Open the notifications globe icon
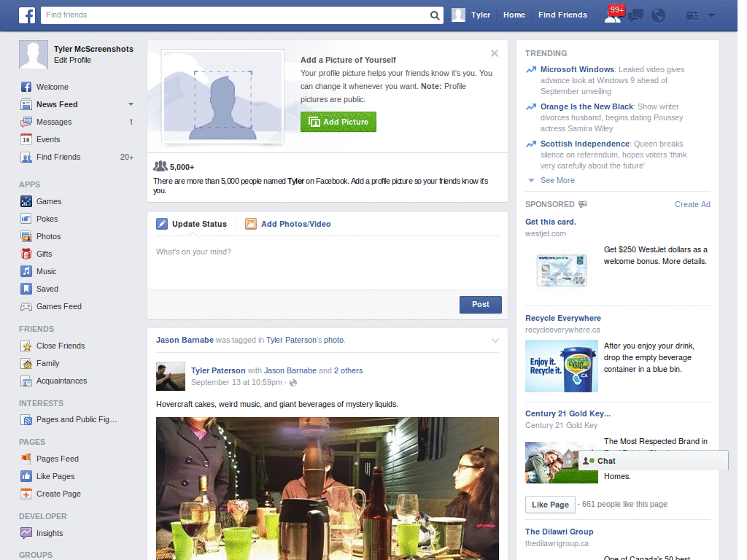Screen dimensions: 747x560 (x=658, y=16)
